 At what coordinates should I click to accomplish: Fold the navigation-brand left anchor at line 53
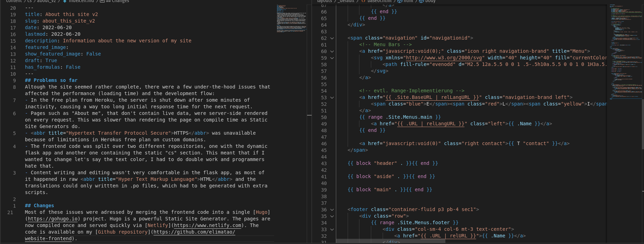(332, 98)
